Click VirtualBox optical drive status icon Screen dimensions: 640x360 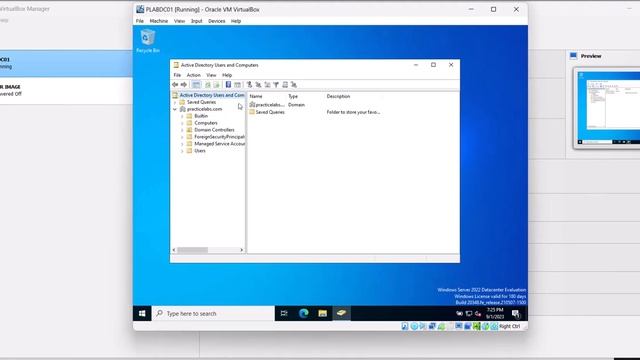tap(413, 326)
